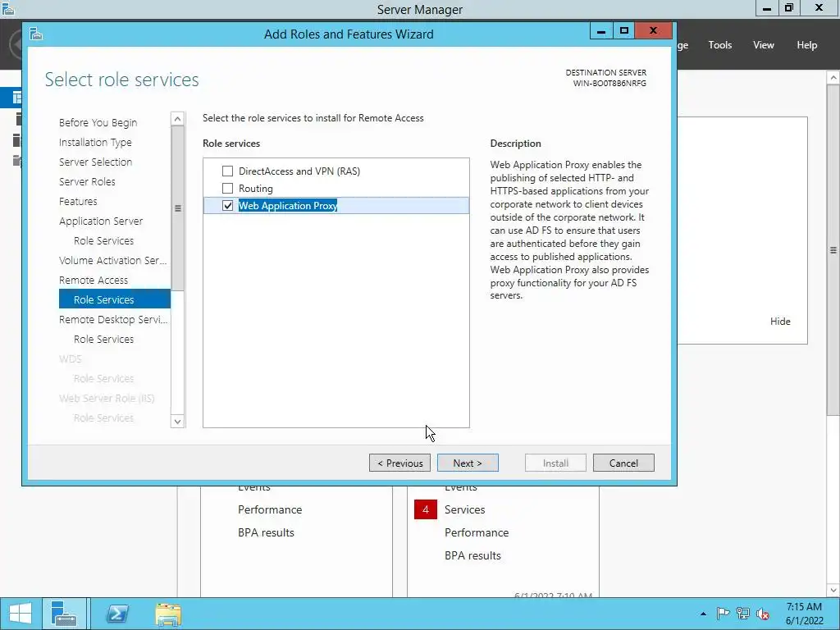Click the taskbar clock showing 7:15 AM

tap(804, 614)
